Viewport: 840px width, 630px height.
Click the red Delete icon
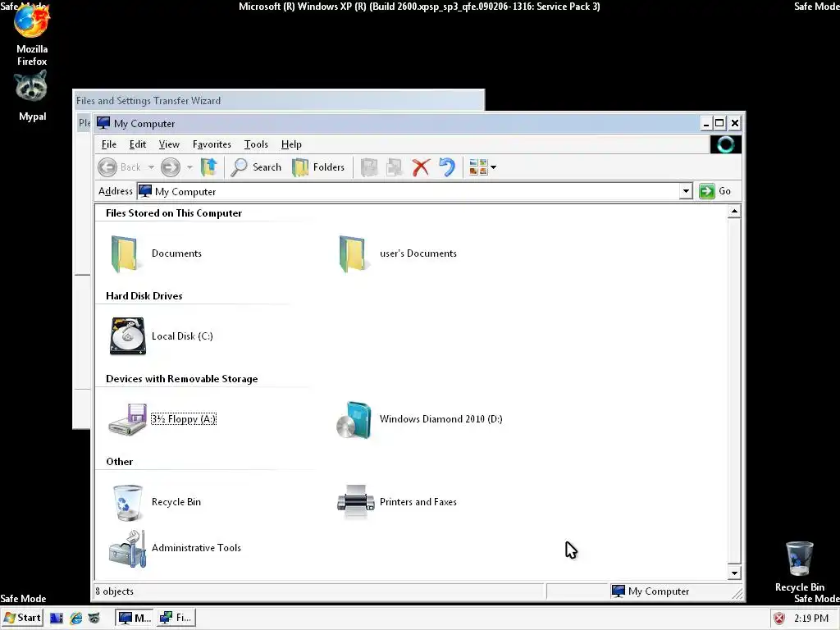421,167
